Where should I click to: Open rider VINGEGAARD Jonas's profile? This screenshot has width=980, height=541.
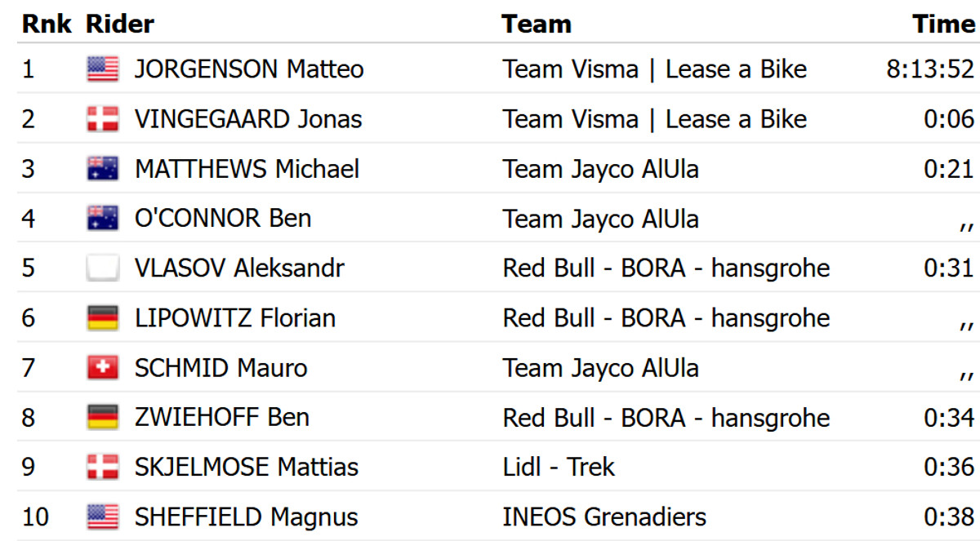(x=248, y=119)
